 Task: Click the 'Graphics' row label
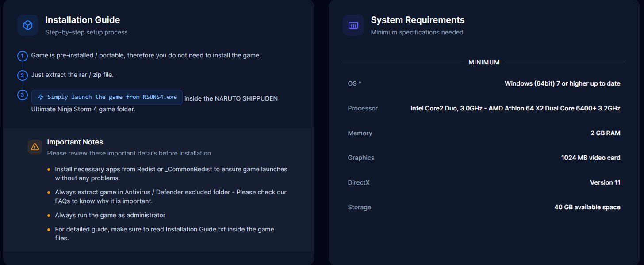(361, 158)
